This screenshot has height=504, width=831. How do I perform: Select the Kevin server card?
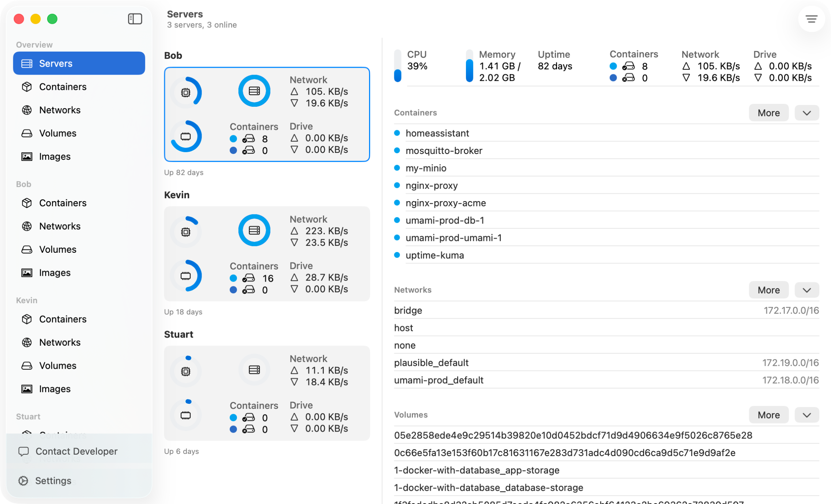tap(267, 254)
